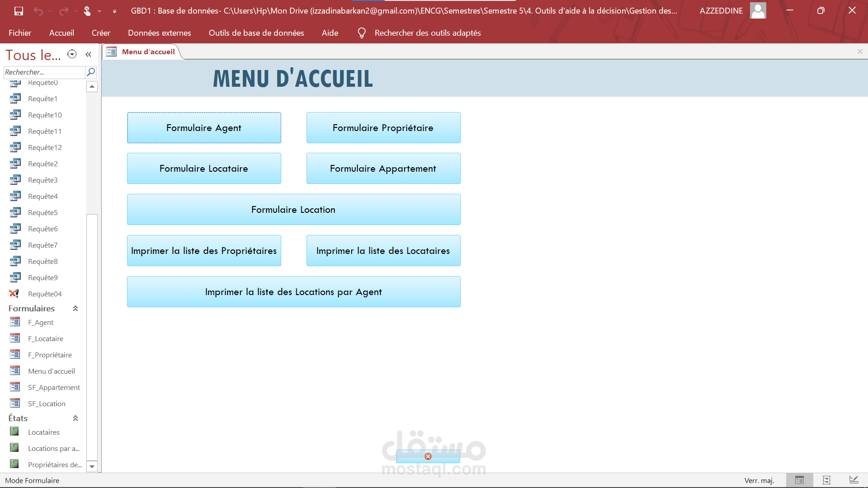Select Requête2 query icon

[15, 164]
